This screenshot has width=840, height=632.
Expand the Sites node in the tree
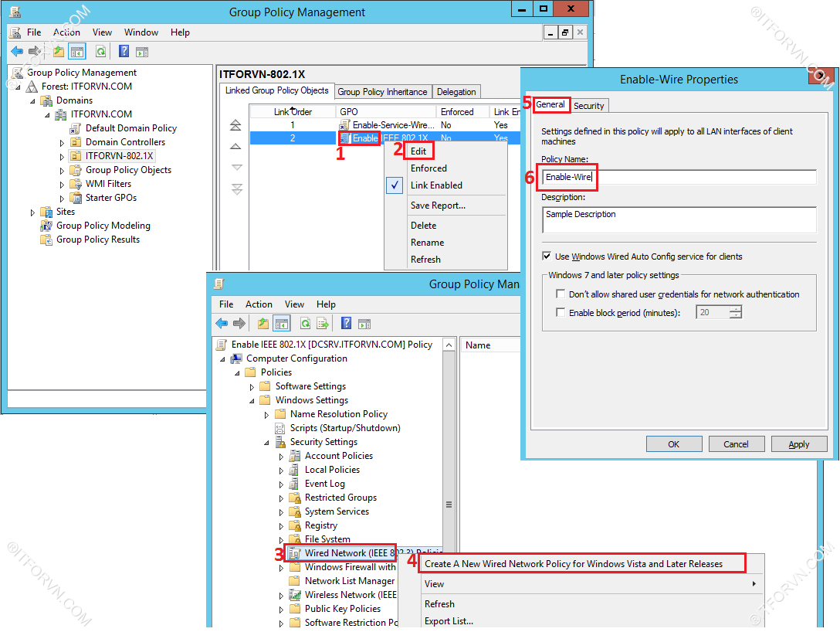33,212
